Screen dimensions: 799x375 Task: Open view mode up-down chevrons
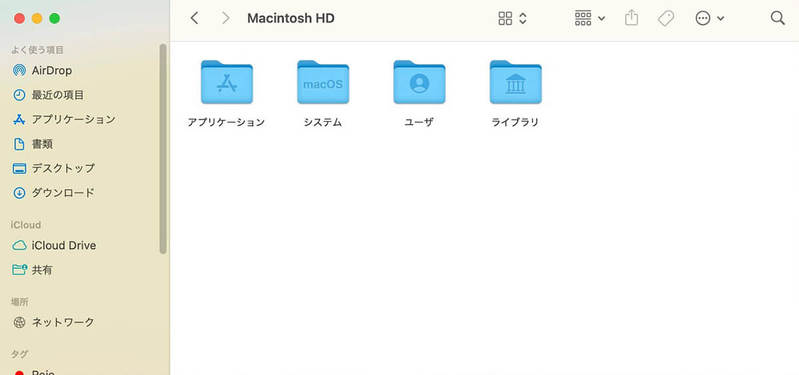pyautogui.click(x=523, y=18)
